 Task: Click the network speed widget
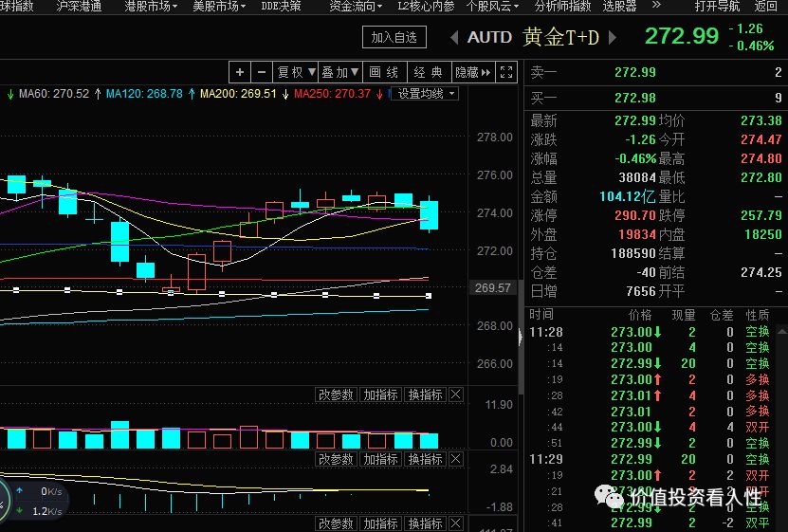(35, 501)
